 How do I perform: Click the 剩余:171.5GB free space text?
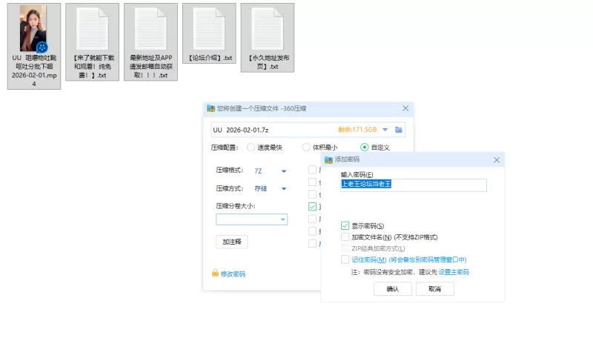(357, 130)
